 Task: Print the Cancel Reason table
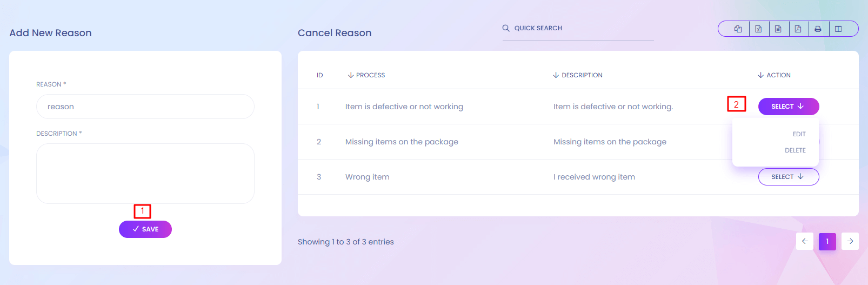point(818,29)
